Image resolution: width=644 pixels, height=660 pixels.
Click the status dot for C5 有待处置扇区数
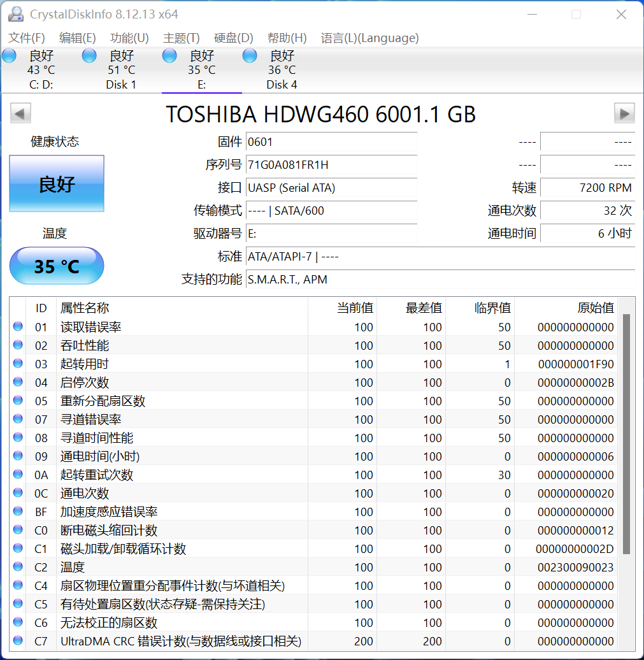point(18,603)
